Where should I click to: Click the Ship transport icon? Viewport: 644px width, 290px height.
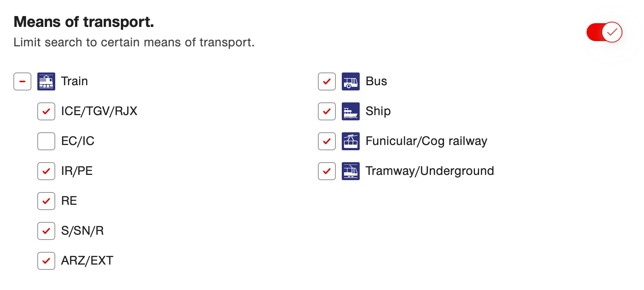[x=351, y=111]
